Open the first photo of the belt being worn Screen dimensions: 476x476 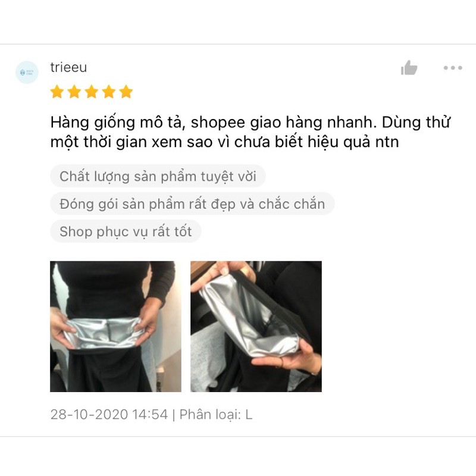pyautogui.click(x=115, y=326)
